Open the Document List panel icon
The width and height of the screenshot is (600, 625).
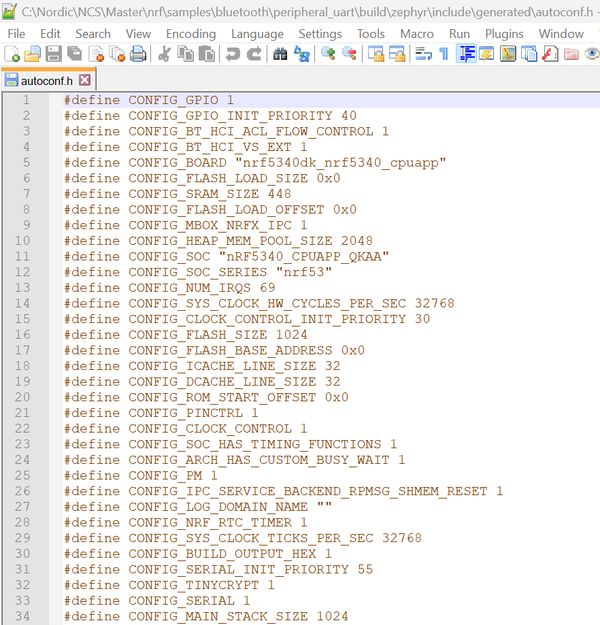point(529,54)
